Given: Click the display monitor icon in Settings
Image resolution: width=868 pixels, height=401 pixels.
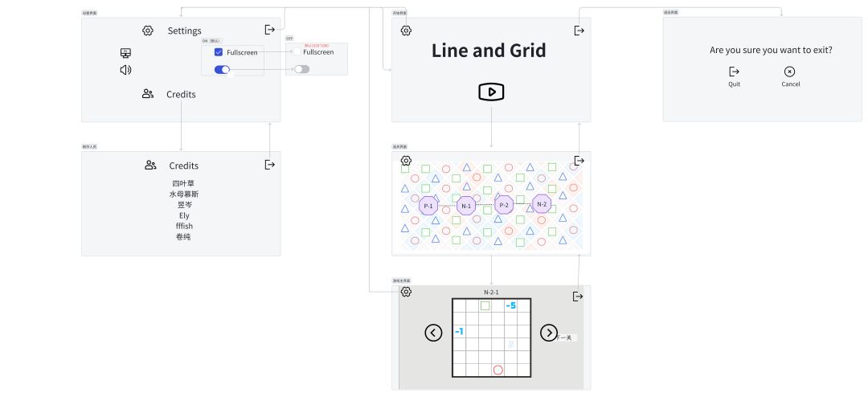Looking at the screenshot, I should (x=125, y=53).
